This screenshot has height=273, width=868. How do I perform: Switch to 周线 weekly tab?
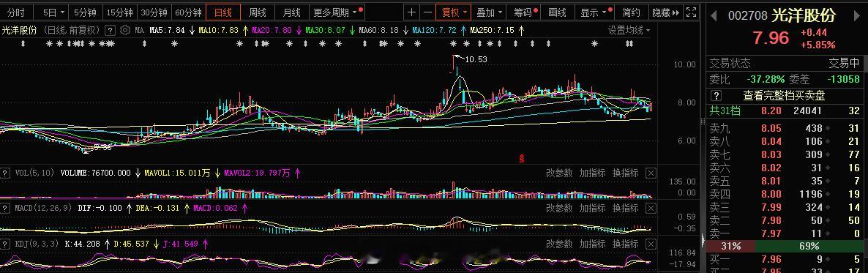click(x=258, y=12)
